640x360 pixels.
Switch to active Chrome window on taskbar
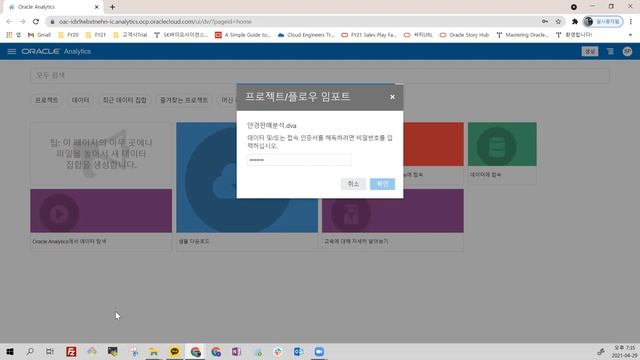(x=196, y=351)
